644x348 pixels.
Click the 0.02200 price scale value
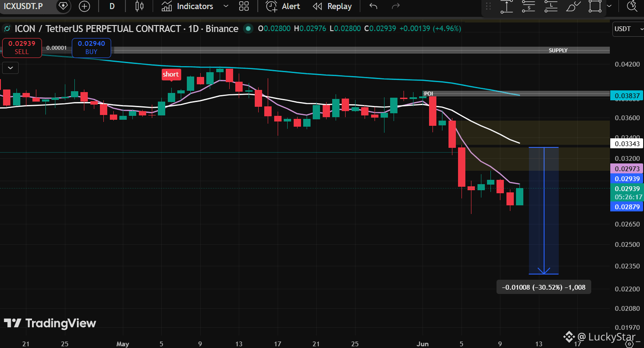point(627,289)
